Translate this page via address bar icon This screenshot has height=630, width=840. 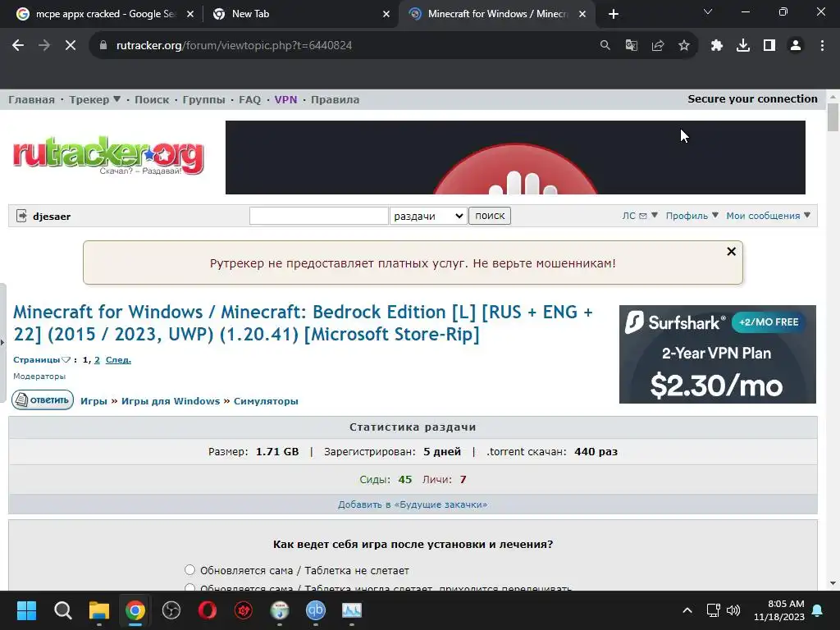631,46
